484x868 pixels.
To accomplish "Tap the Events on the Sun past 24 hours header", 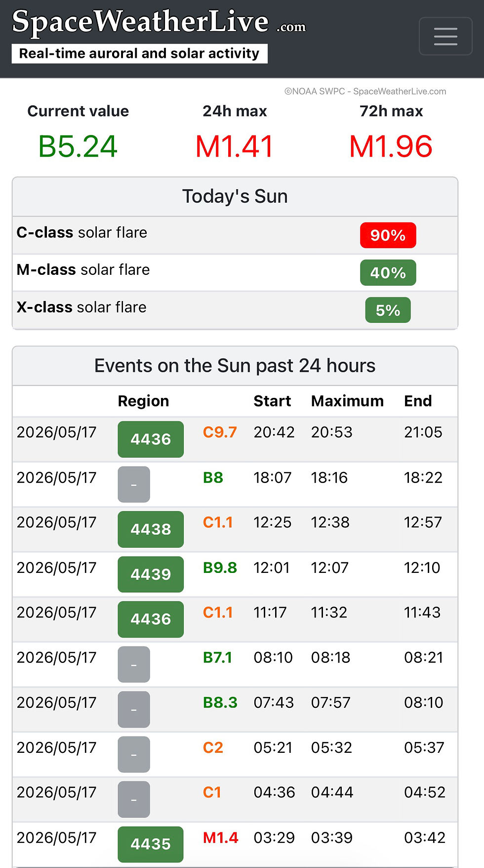I will [x=235, y=366].
